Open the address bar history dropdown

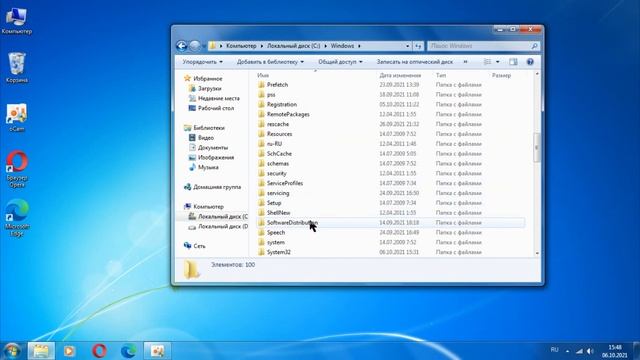click(407, 46)
